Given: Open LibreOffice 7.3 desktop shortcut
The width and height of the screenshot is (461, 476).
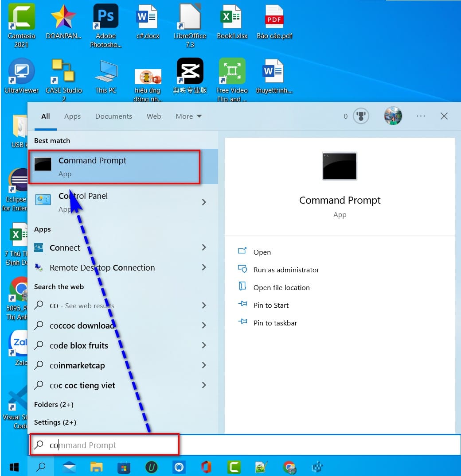Looking at the screenshot, I should [190, 26].
